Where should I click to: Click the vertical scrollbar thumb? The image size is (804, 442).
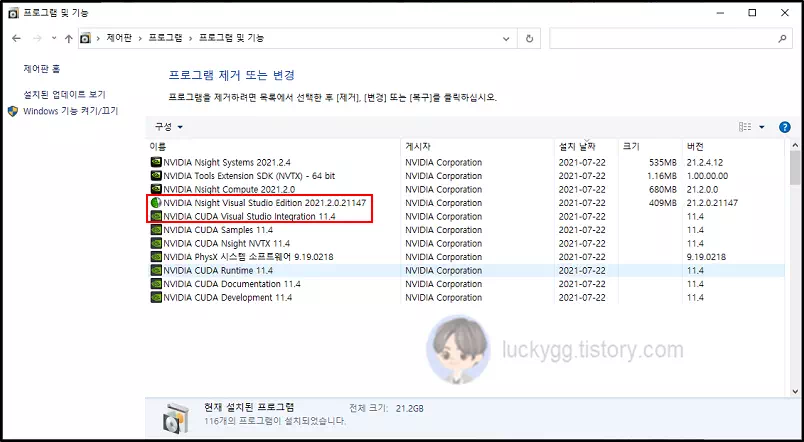click(795, 167)
